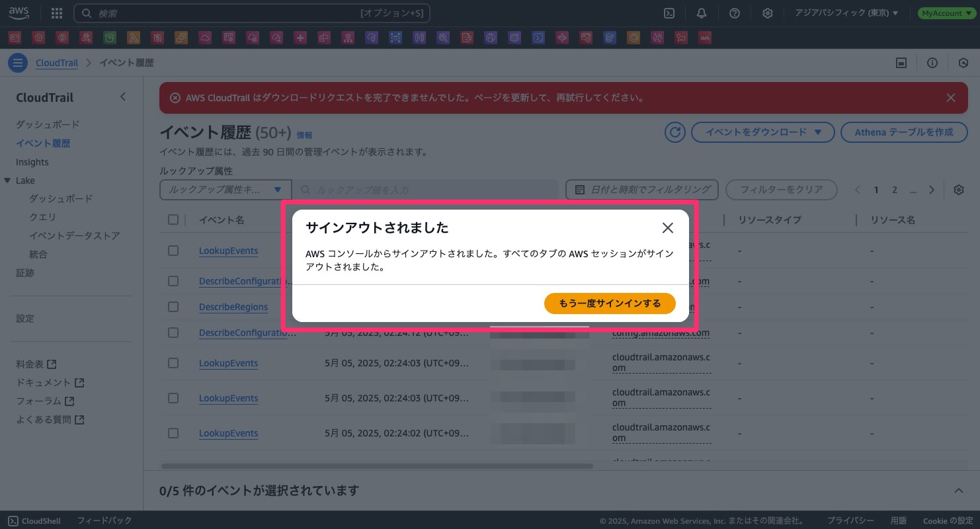Screen dimensions: 980x529
Task: Click もう一度サインインする button
Action: pos(610,304)
